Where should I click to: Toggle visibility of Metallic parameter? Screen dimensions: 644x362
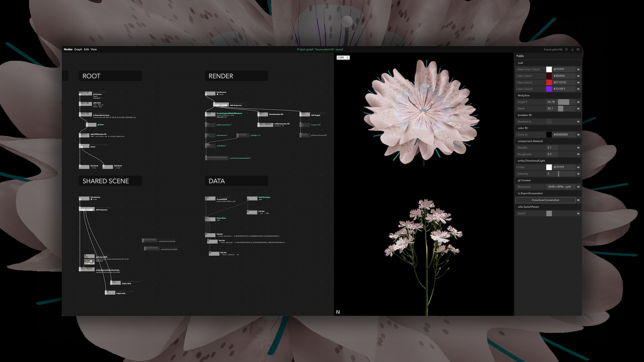point(578,148)
